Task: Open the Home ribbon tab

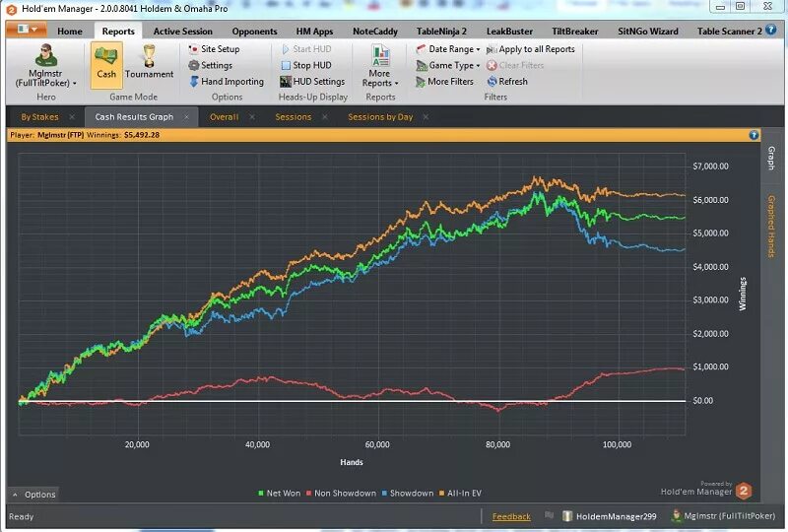Action: pos(70,32)
